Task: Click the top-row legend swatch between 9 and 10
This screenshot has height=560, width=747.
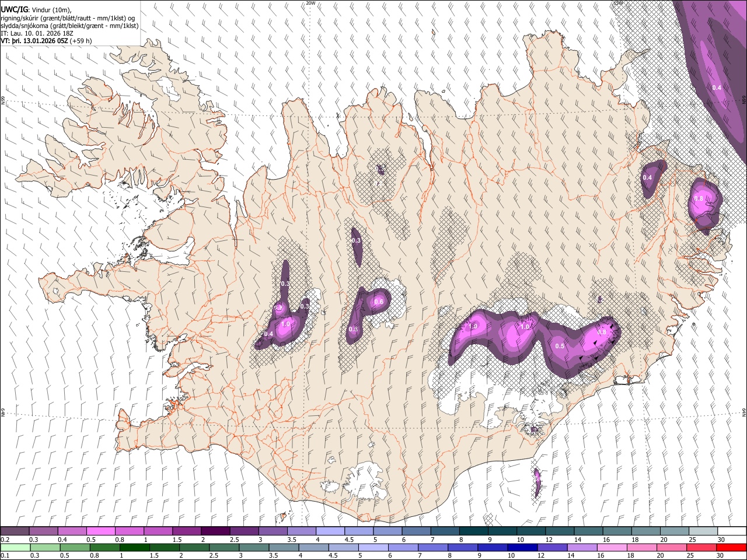Action: 502,531
